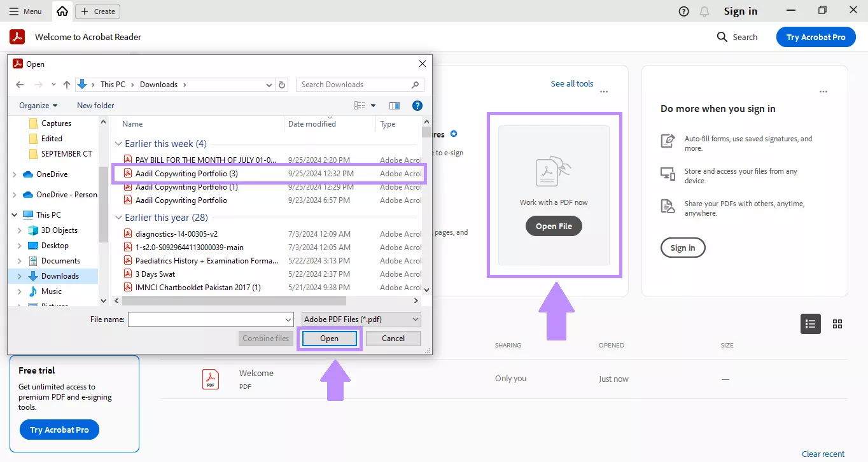Click the Clear recent link

[x=823, y=454]
